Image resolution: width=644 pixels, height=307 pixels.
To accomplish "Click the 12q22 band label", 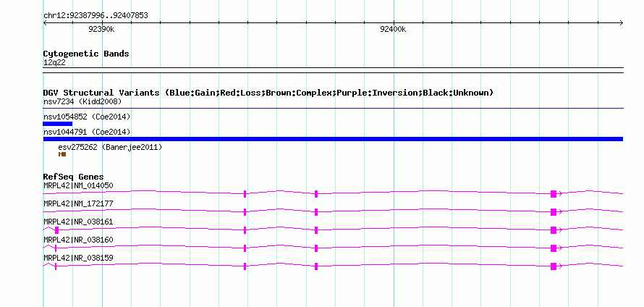I will click(54, 63).
